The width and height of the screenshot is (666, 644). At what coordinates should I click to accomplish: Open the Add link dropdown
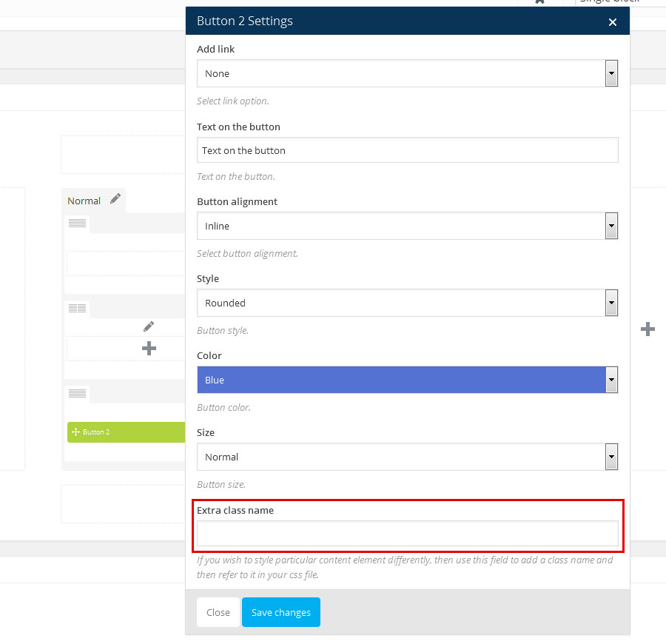[407, 74]
